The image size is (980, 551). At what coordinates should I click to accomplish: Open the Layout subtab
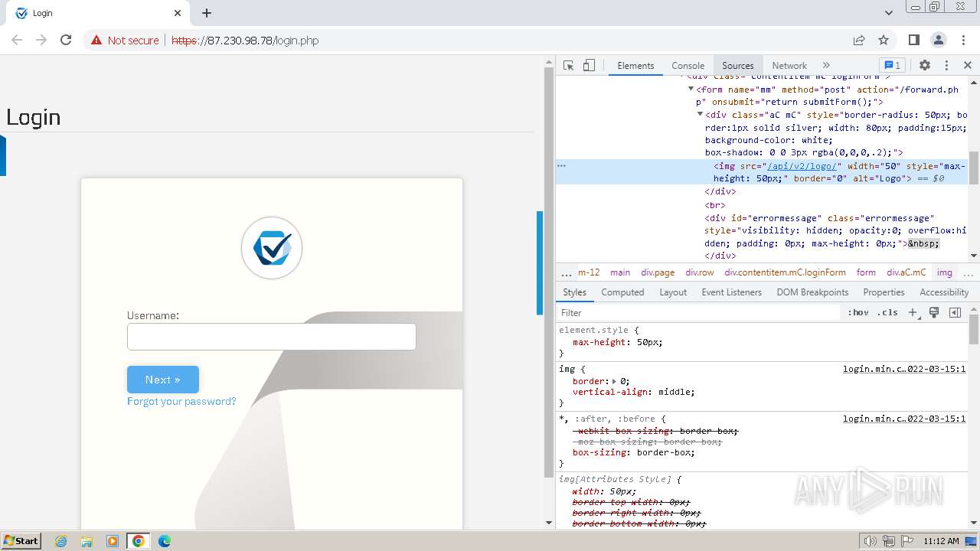coord(673,292)
